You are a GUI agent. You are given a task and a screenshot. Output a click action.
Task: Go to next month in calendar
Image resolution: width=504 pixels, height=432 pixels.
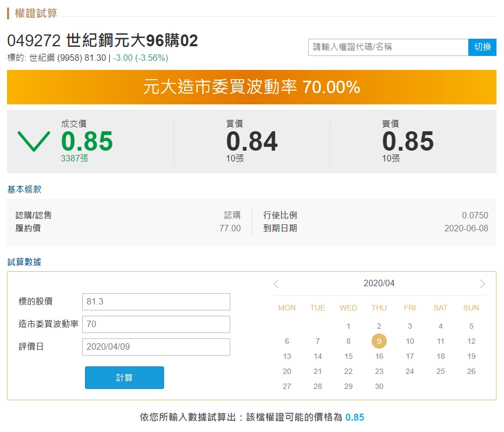482,284
